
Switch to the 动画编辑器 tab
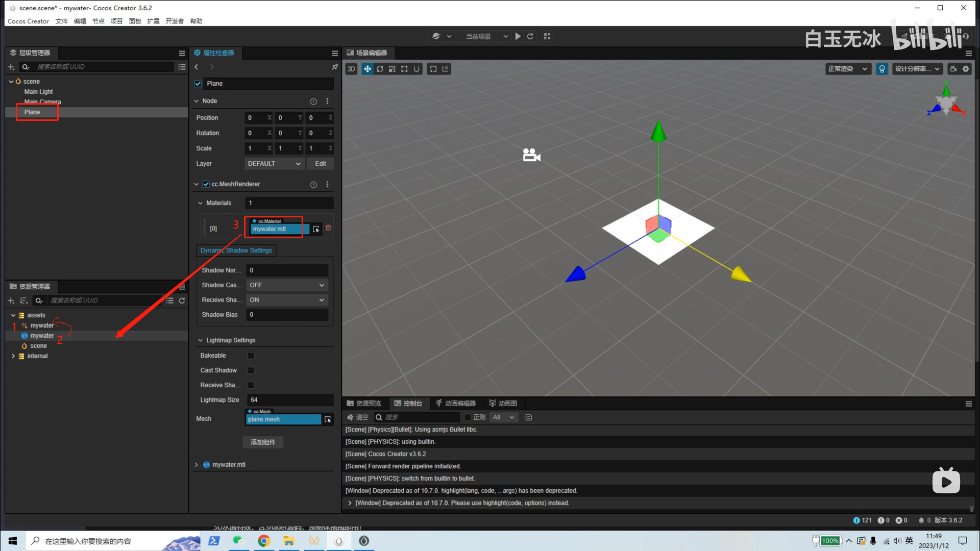455,403
